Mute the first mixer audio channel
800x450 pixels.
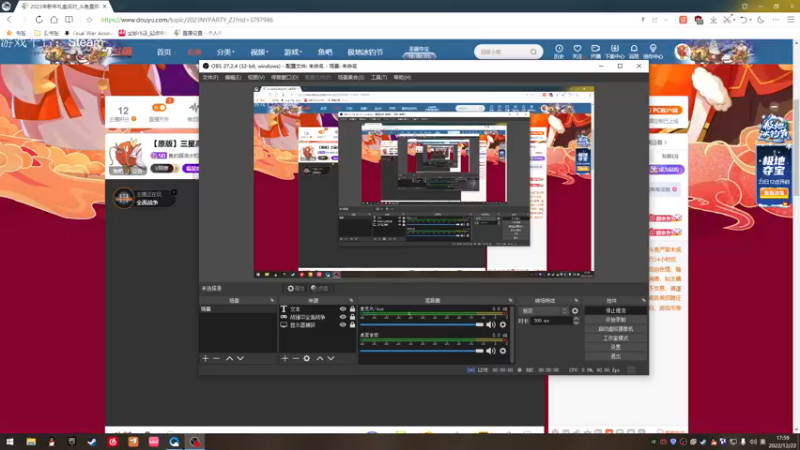tap(491, 324)
